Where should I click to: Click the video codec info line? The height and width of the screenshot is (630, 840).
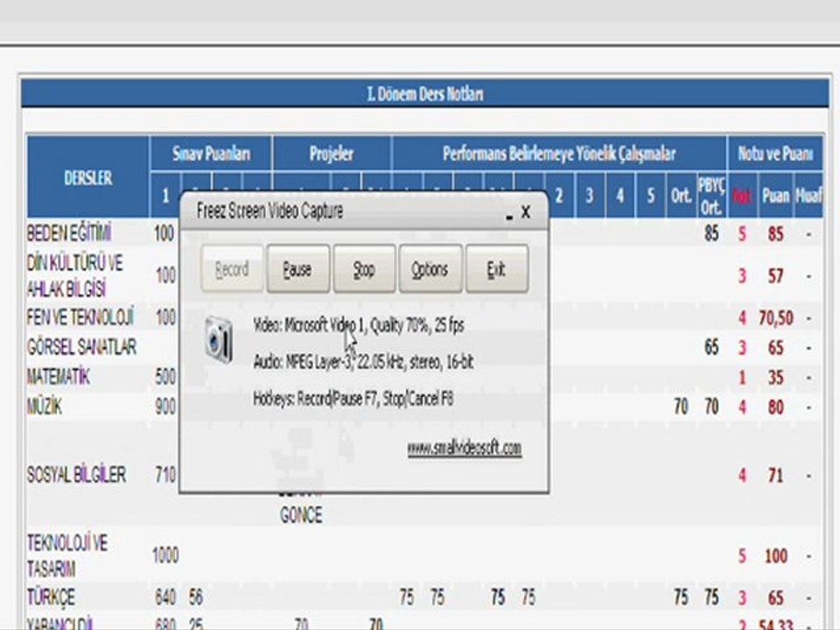tap(359, 325)
